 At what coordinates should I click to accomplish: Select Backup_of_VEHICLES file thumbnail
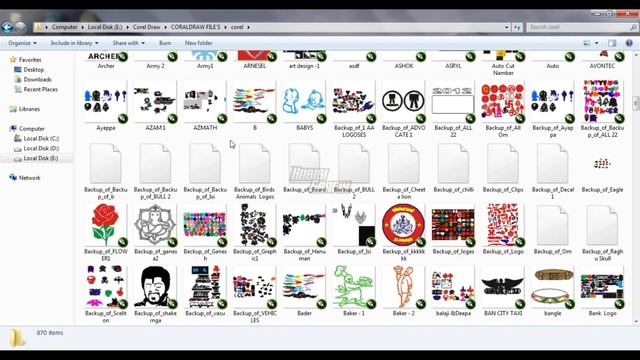tap(255, 287)
